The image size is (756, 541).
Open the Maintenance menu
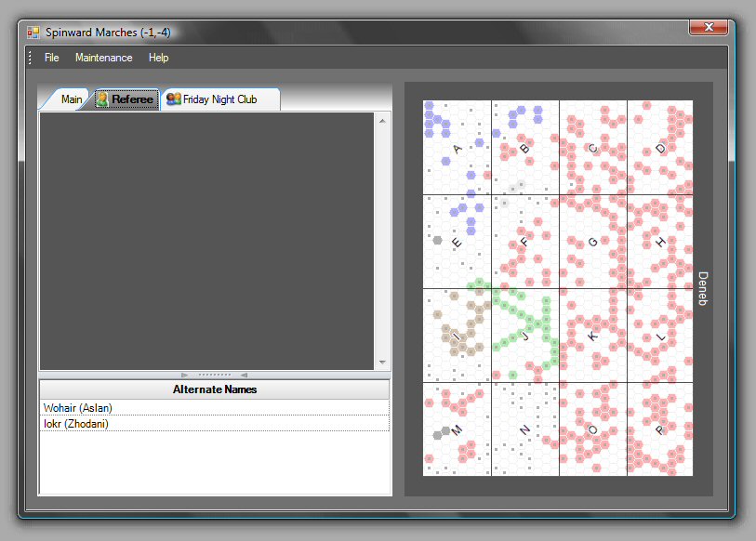tap(103, 58)
